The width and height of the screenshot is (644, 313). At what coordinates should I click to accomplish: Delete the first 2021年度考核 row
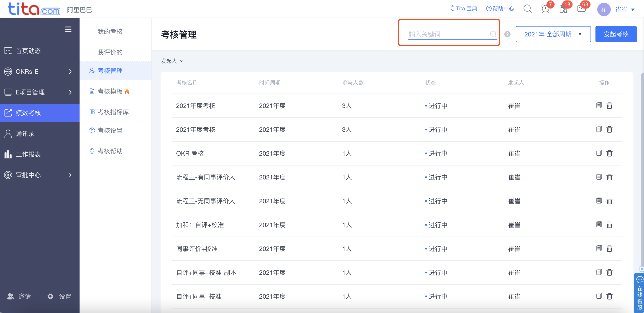[609, 106]
